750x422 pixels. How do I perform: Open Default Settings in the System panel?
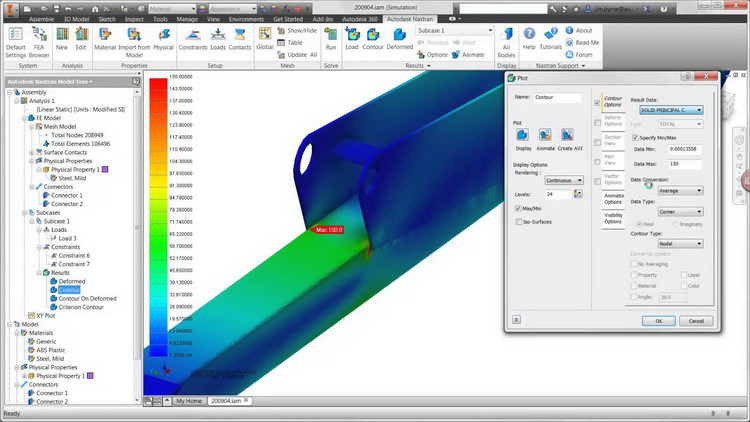(x=15, y=42)
